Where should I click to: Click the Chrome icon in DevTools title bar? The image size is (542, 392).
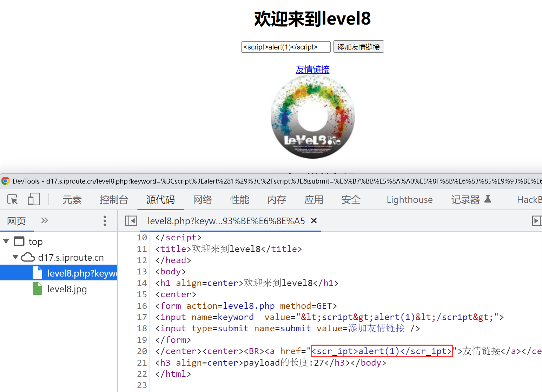click(6, 181)
